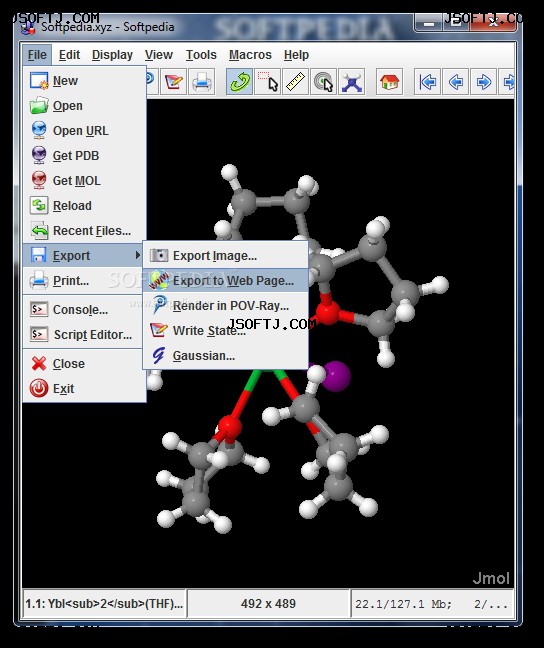
Task: Select Export Image... submenu item
Action: [226, 255]
